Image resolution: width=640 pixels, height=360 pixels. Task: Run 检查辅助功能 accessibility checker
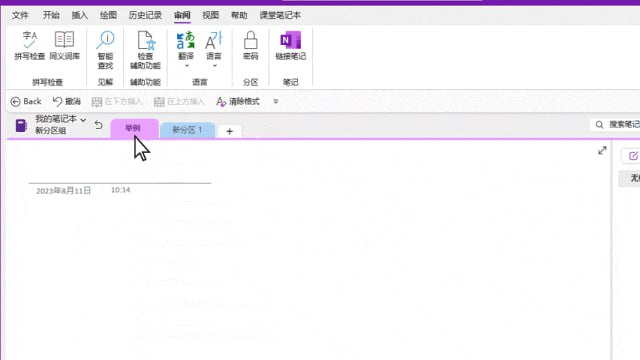(x=145, y=50)
